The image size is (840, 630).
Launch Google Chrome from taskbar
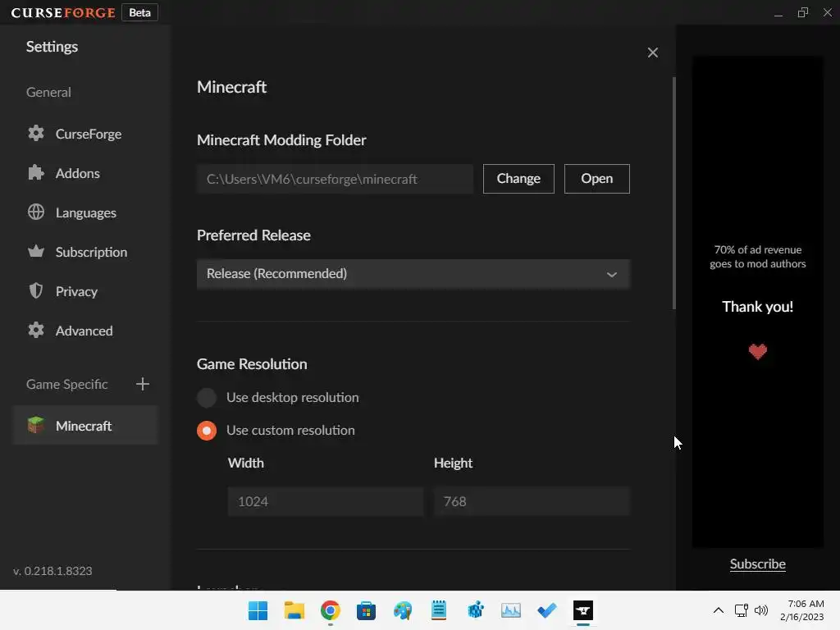pos(331,610)
